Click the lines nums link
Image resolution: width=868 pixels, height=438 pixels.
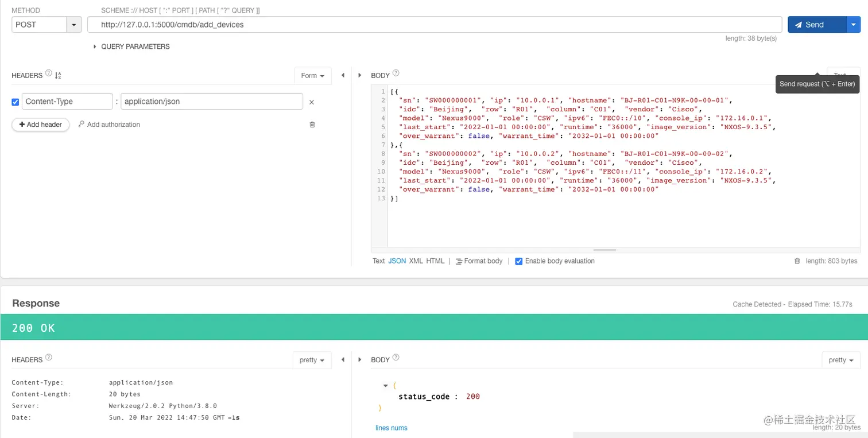(392, 428)
